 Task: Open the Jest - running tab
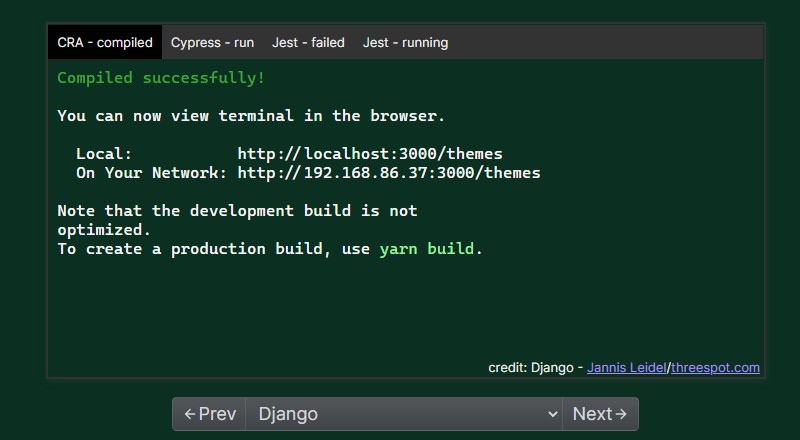[x=406, y=42]
